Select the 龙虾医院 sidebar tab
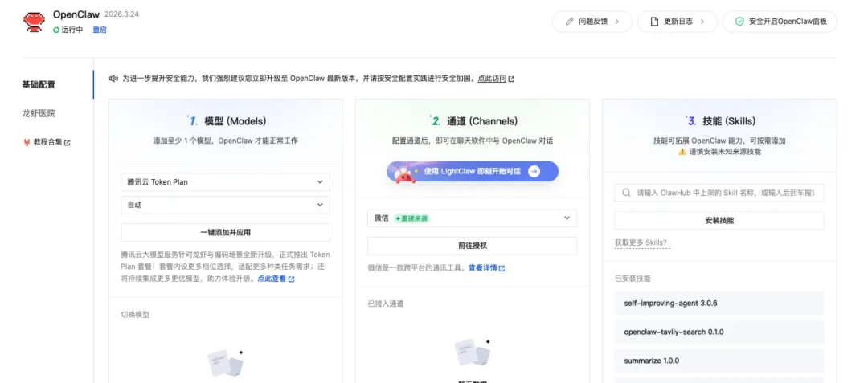Viewport: 868px width, 383px height. pos(39,113)
